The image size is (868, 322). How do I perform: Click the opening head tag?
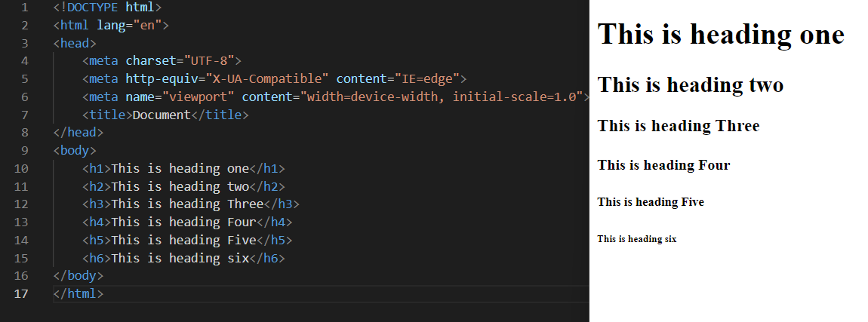coord(75,43)
